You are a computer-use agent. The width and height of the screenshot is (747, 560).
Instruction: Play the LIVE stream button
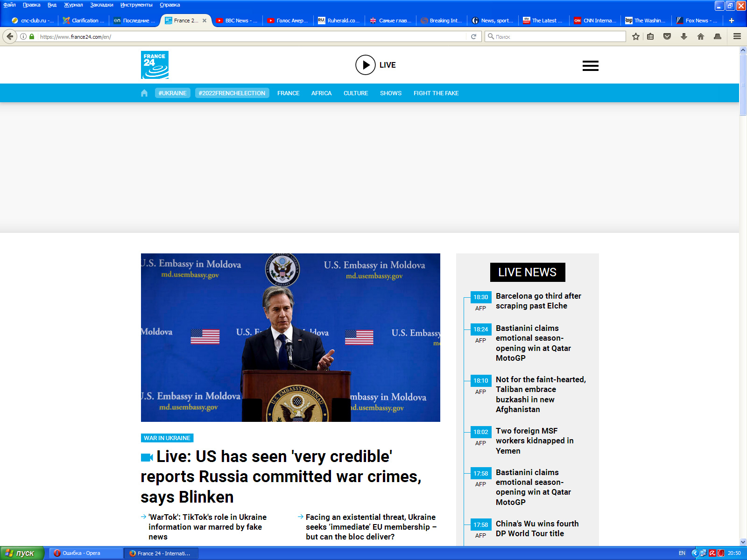pyautogui.click(x=366, y=65)
